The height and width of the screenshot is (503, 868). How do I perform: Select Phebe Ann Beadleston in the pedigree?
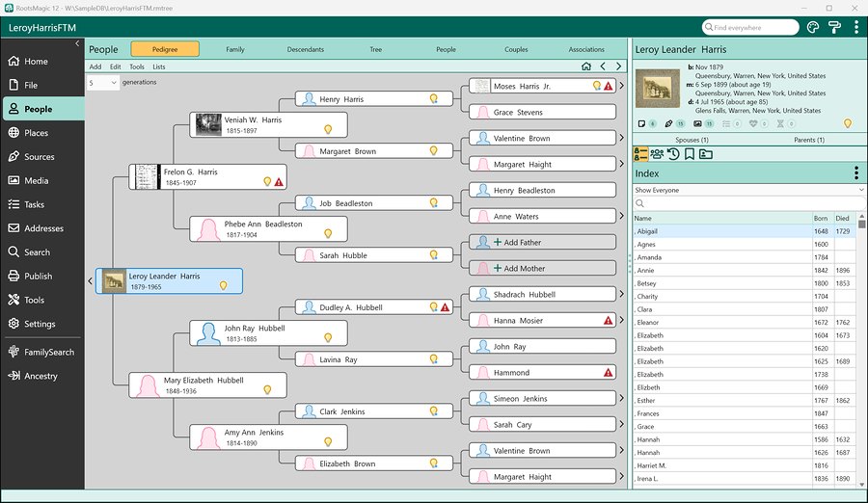268,229
